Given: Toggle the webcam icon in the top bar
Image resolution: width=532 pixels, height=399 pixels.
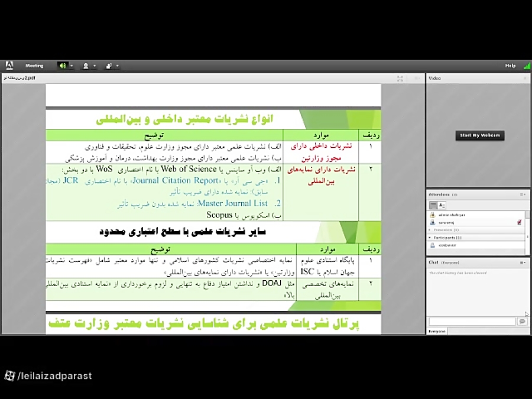Looking at the screenshot, I should pos(86,66).
